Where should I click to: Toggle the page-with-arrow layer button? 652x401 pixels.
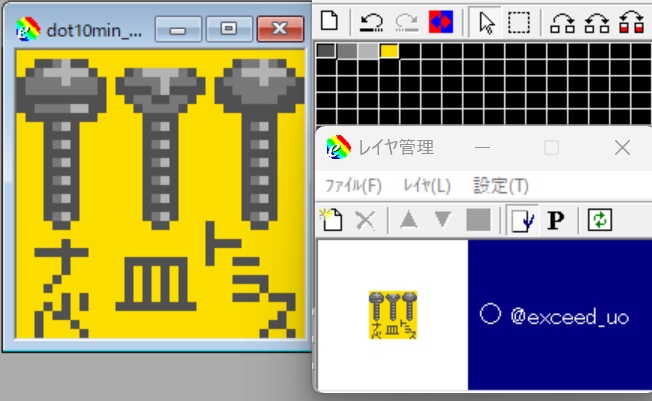point(522,220)
